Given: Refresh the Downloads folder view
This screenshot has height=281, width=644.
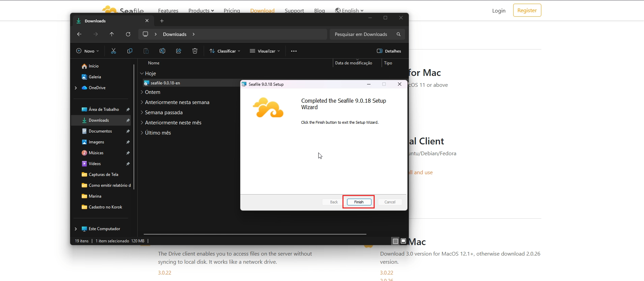Looking at the screenshot, I should [128, 34].
